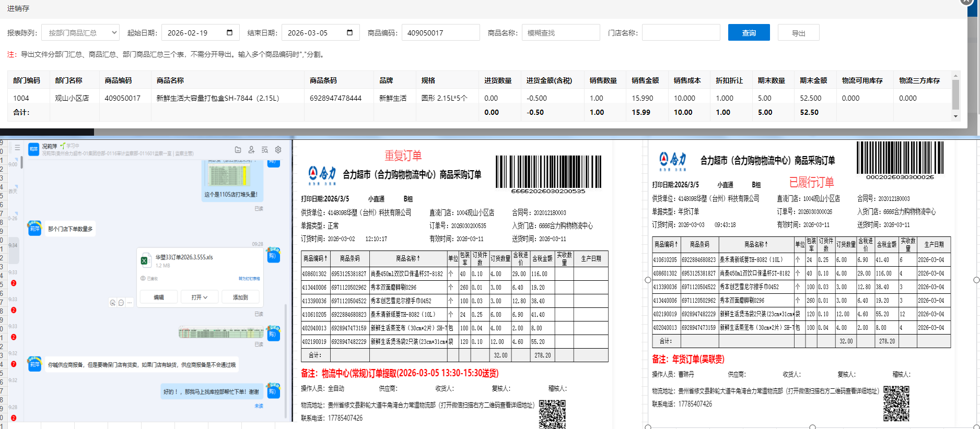Open chat settings gear icon
The image size is (980, 429).
278,150
